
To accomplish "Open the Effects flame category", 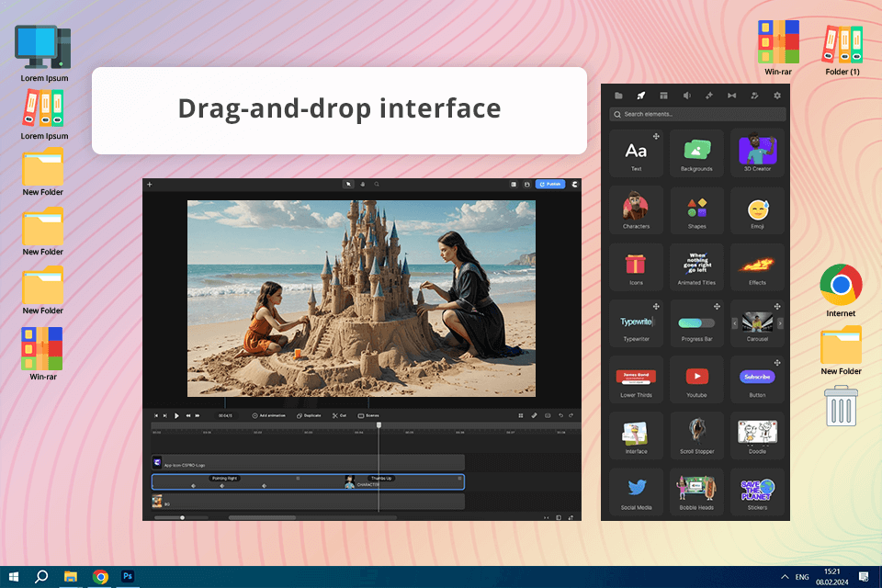I will (x=757, y=266).
